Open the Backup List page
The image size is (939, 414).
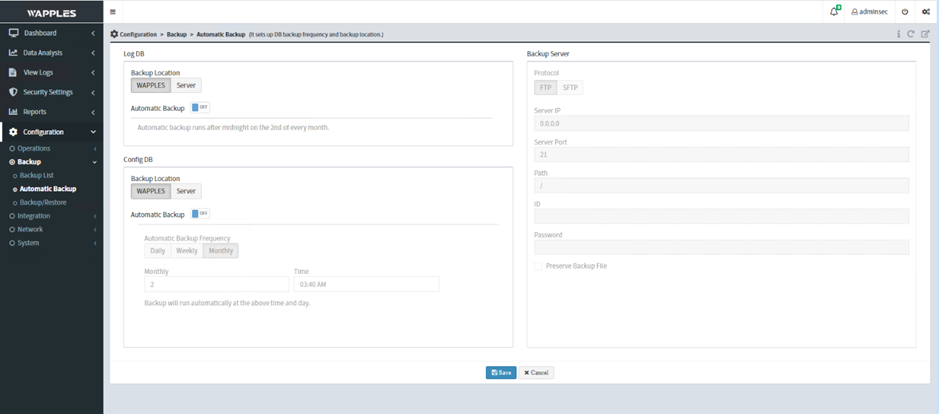36,175
